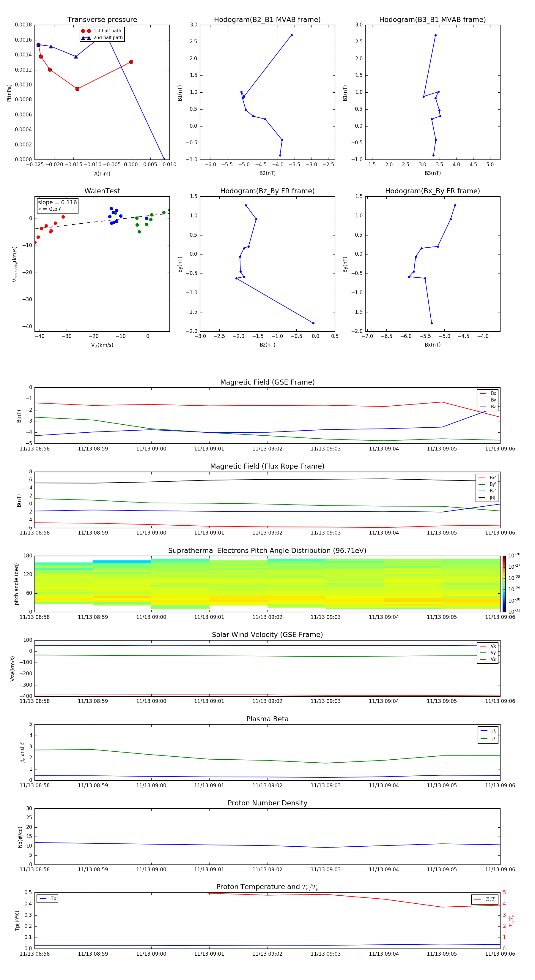Click "11/13 09:02" tick under Plasma Beta plot

[267, 785]
